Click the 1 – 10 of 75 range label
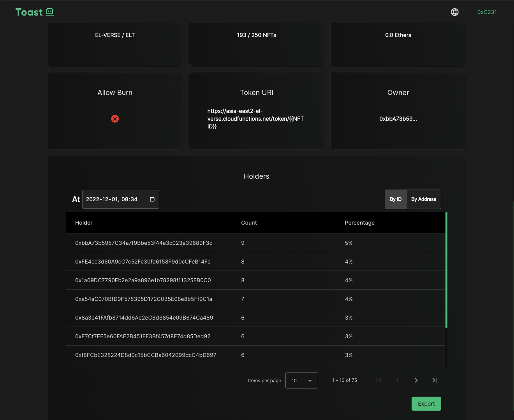 [345, 380]
